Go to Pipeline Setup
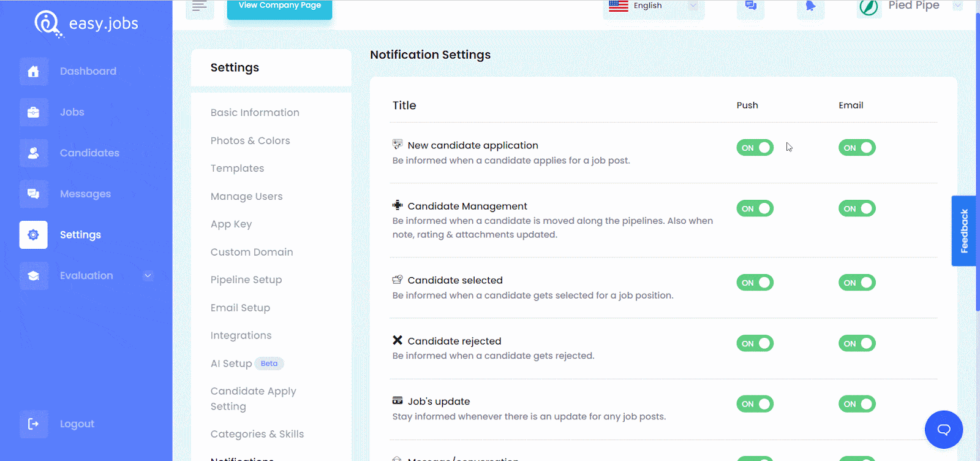980x461 pixels. tap(246, 280)
